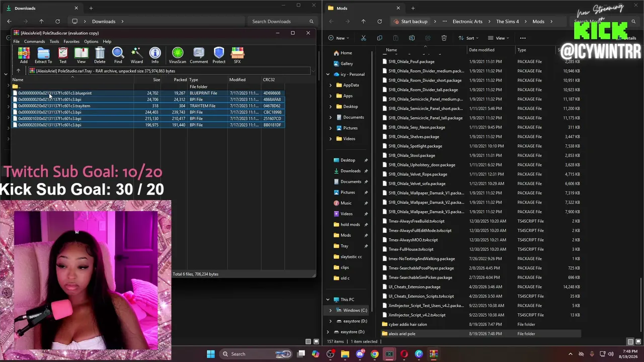This screenshot has width=644, height=362.
Task: Expand the icy - Personal tree node
Action: coord(328,74)
